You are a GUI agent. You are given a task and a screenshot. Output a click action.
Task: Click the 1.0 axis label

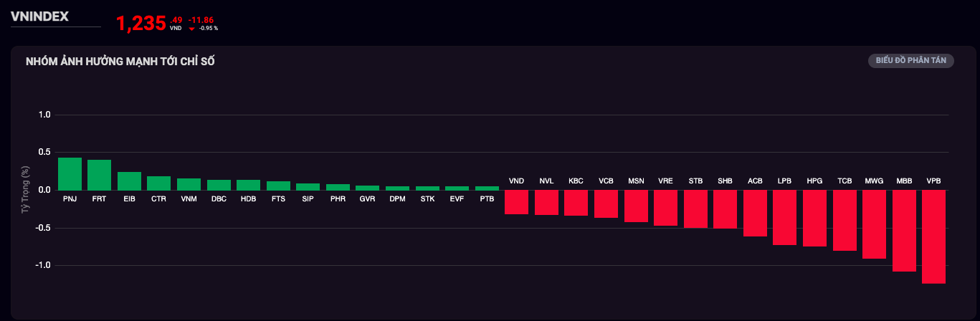point(45,115)
